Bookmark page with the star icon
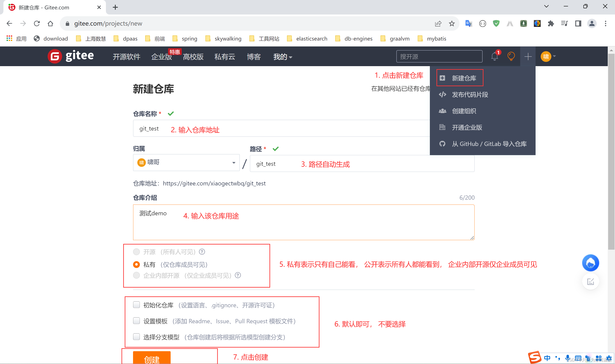Viewport: 615px width, 364px height. pyautogui.click(x=452, y=23)
